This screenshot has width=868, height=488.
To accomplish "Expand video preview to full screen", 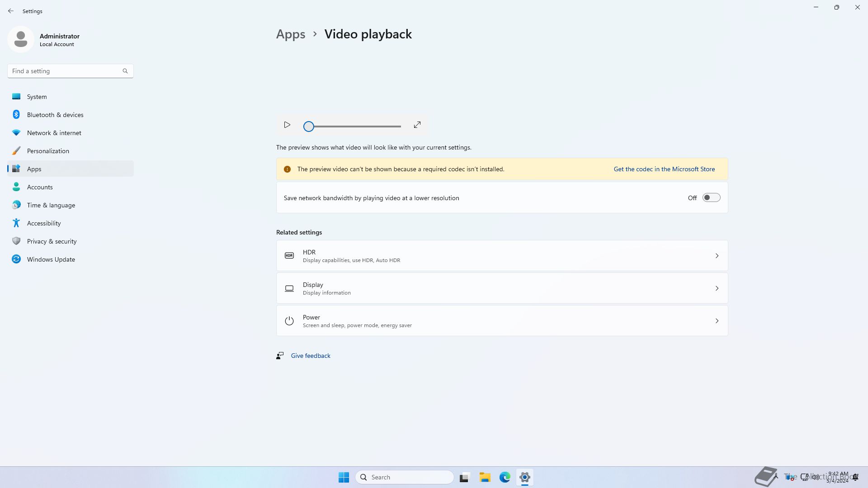I will (417, 125).
